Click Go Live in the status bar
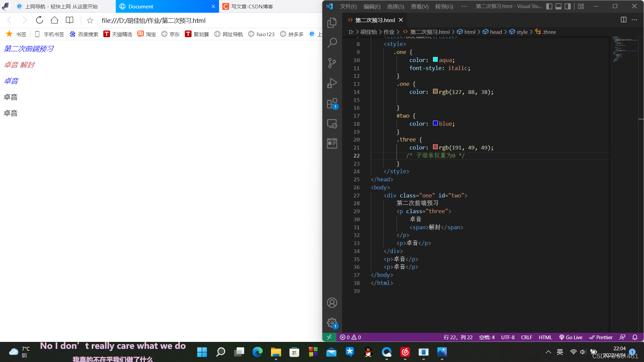 (571, 337)
